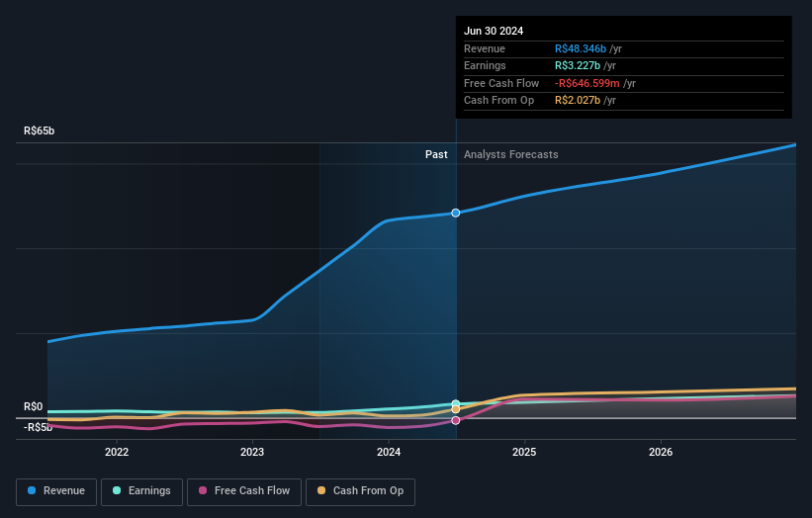Click the Revenue row label in tooltip
The width and height of the screenshot is (812, 518).
point(485,48)
